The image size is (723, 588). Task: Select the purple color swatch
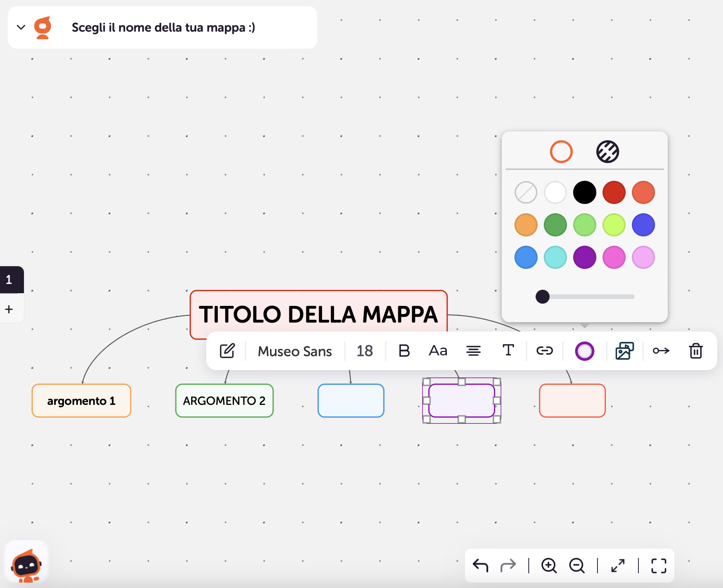(x=584, y=257)
